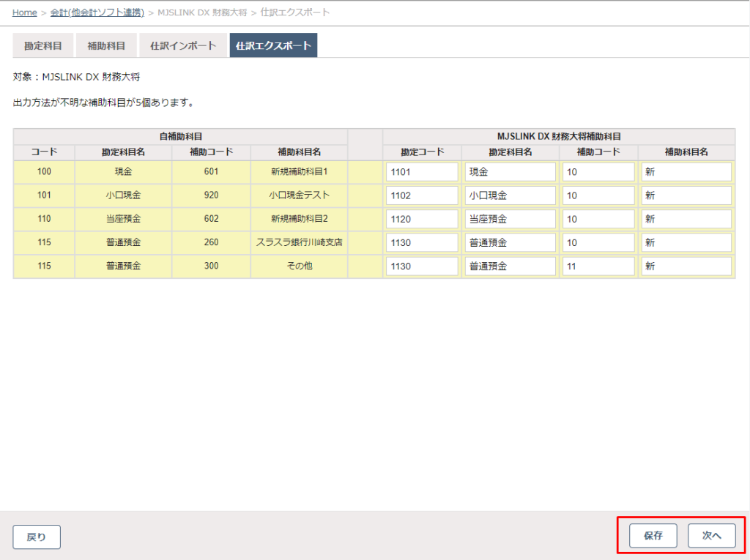
Task: Click the 保存 button
Action: (x=653, y=536)
